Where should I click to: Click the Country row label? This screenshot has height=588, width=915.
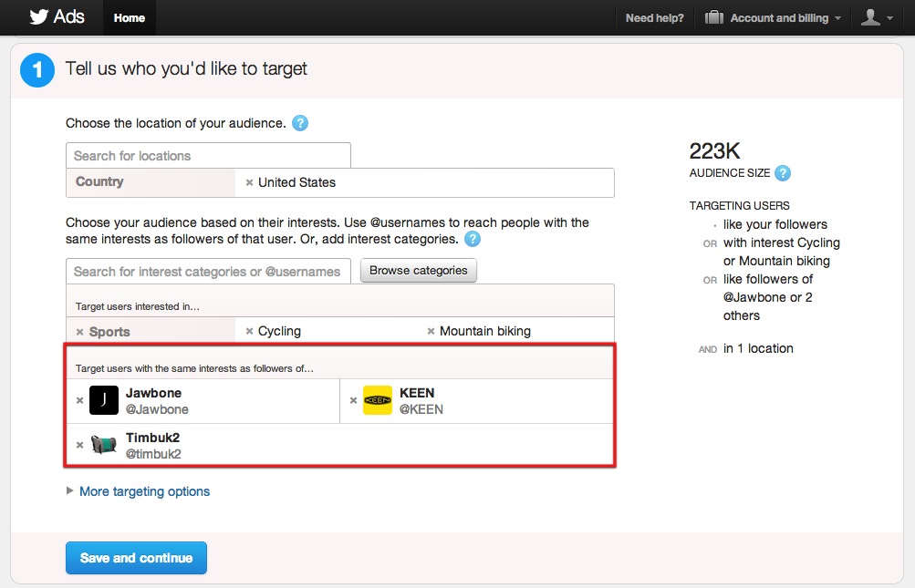[x=99, y=181]
